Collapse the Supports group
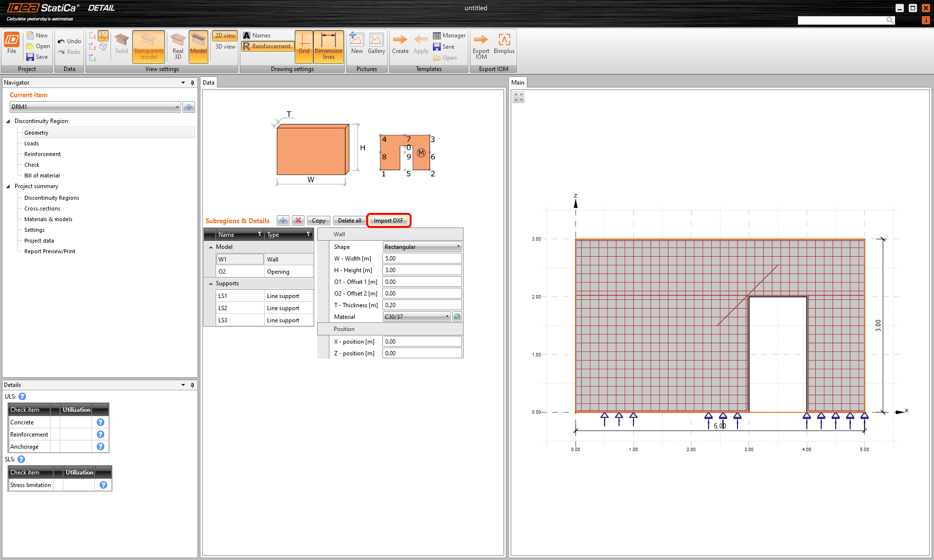This screenshot has height=560, width=934. tap(211, 284)
